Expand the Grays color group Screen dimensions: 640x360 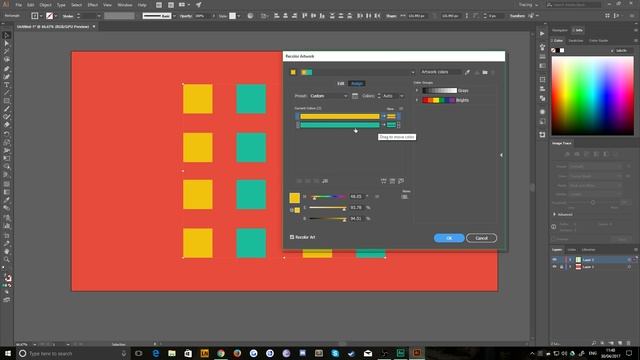pos(417,90)
